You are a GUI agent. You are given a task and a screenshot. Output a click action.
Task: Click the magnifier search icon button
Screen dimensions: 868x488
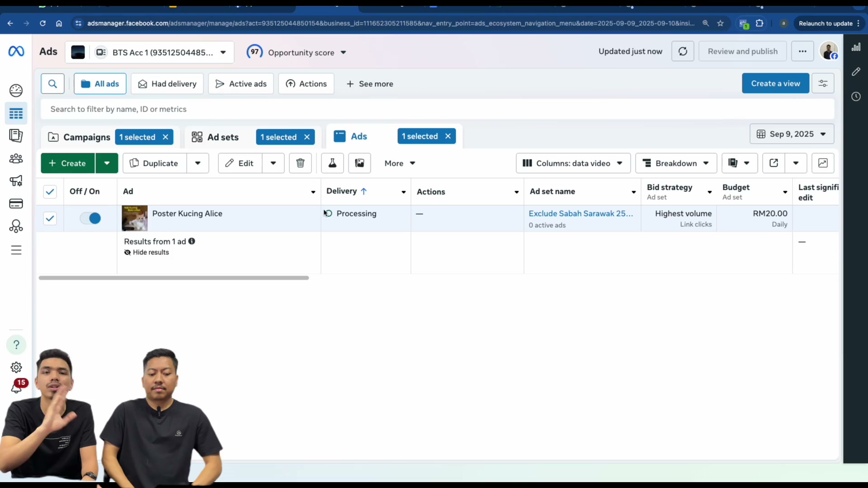click(x=52, y=84)
